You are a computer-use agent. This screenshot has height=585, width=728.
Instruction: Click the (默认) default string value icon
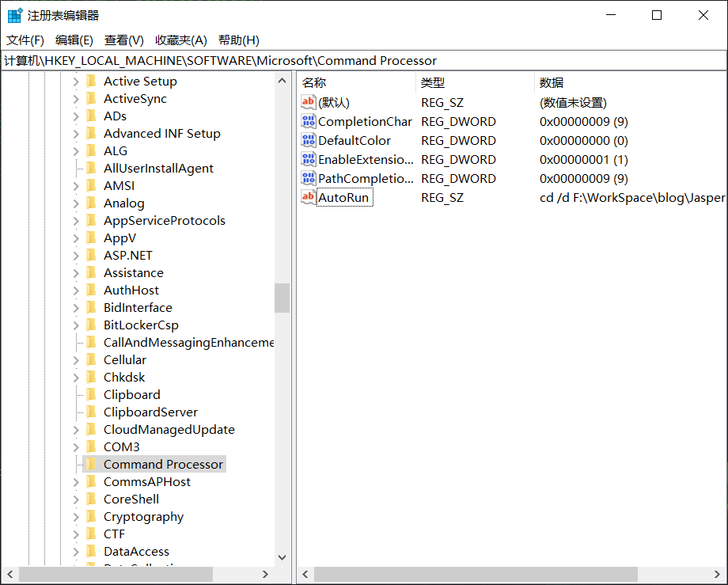[309, 102]
